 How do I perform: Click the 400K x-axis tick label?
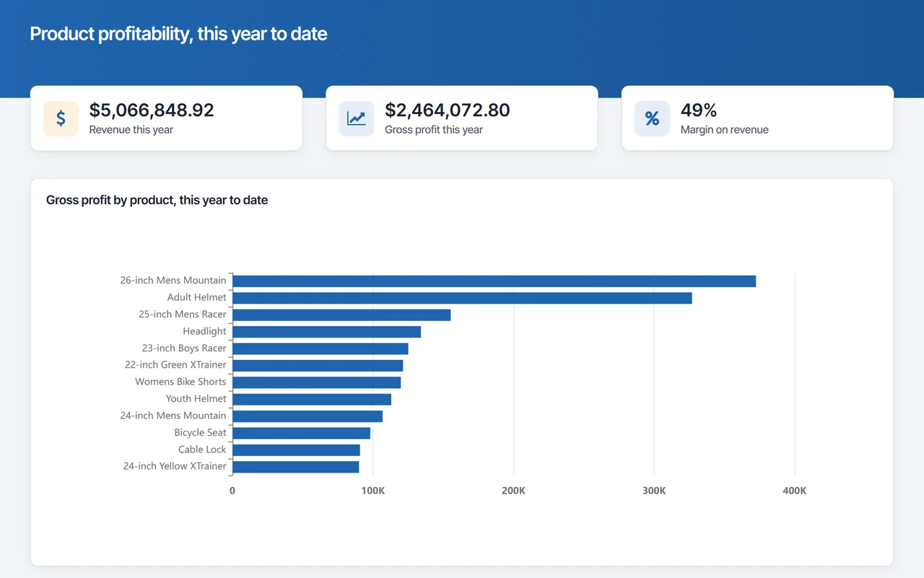(795, 491)
